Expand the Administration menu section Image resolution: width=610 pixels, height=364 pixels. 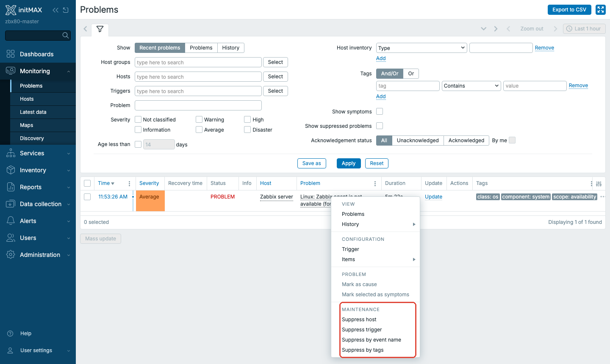pyautogui.click(x=69, y=255)
